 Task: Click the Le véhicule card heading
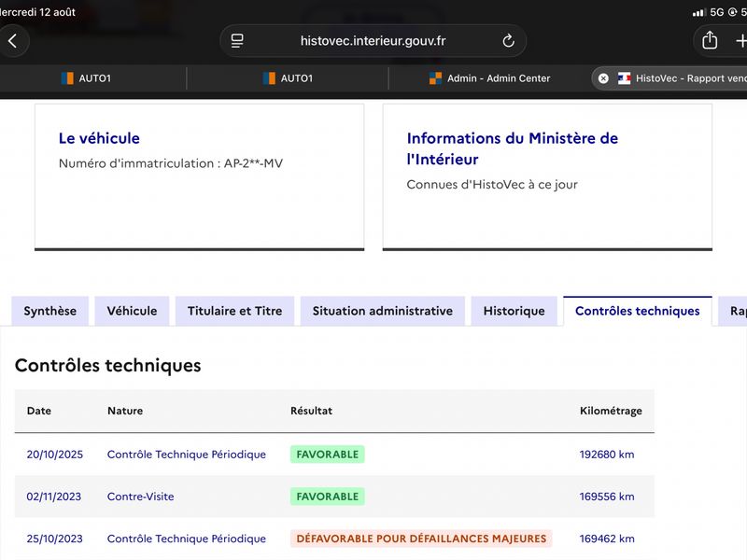point(99,138)
